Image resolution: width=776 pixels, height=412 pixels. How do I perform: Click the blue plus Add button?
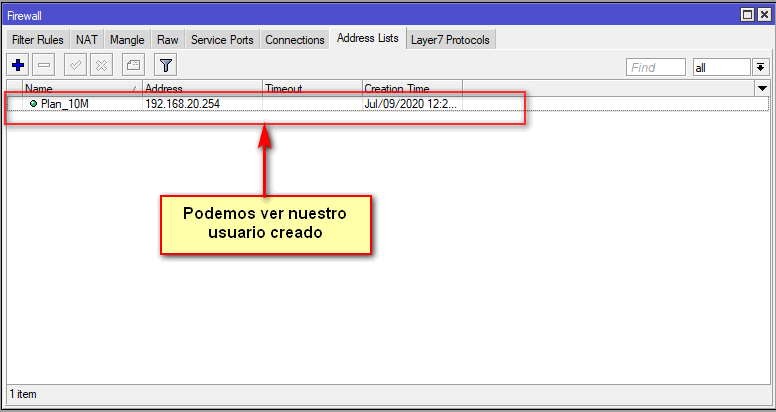18,65
